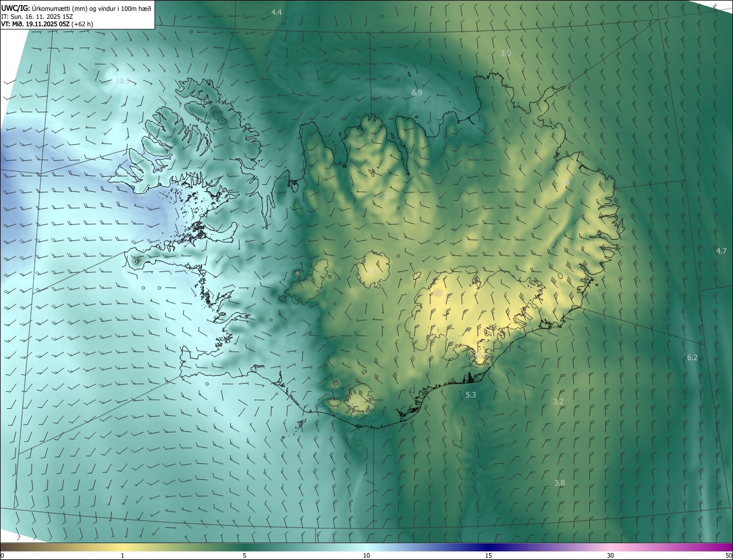Viewport: 733px width, 560px height.
Task: Click the 6.9 value label
Action: [417, 92]
